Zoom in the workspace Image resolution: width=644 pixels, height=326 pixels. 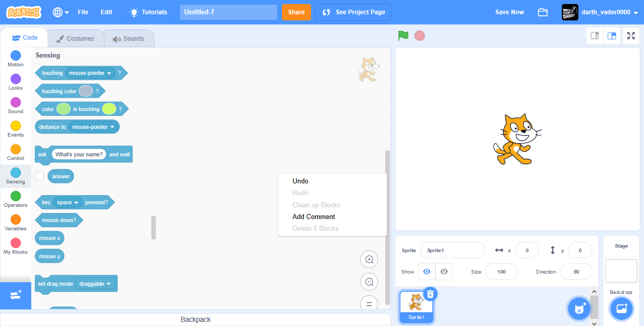(x=369, y=259)
